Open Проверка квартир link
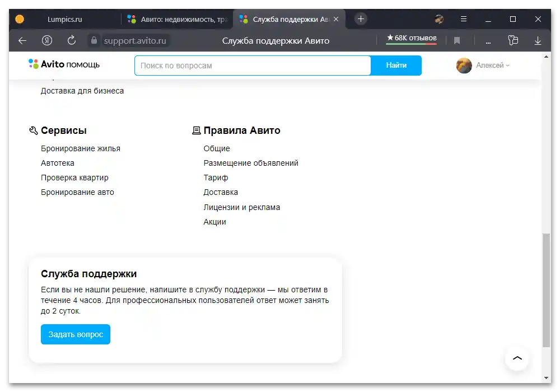Image resolution: width=560 pixels, height=392 pixels. coord(74,178)
